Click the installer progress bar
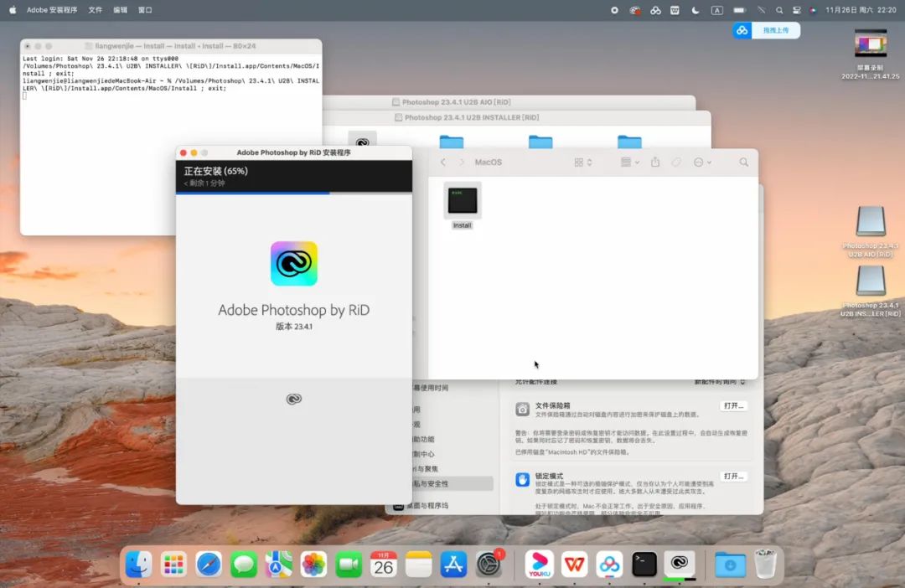Viewport: 905px width, 588px height. 294,193
